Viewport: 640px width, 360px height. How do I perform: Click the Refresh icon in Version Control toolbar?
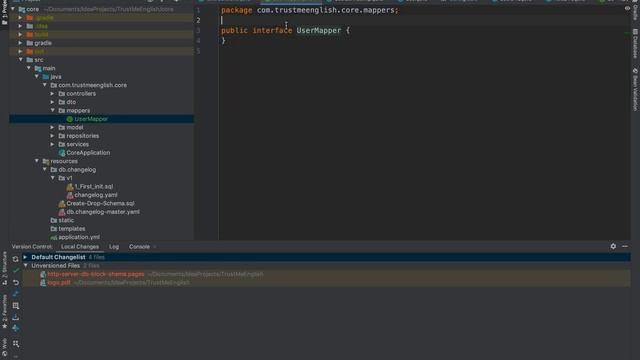pyautogui.click(x=16, y=259)
